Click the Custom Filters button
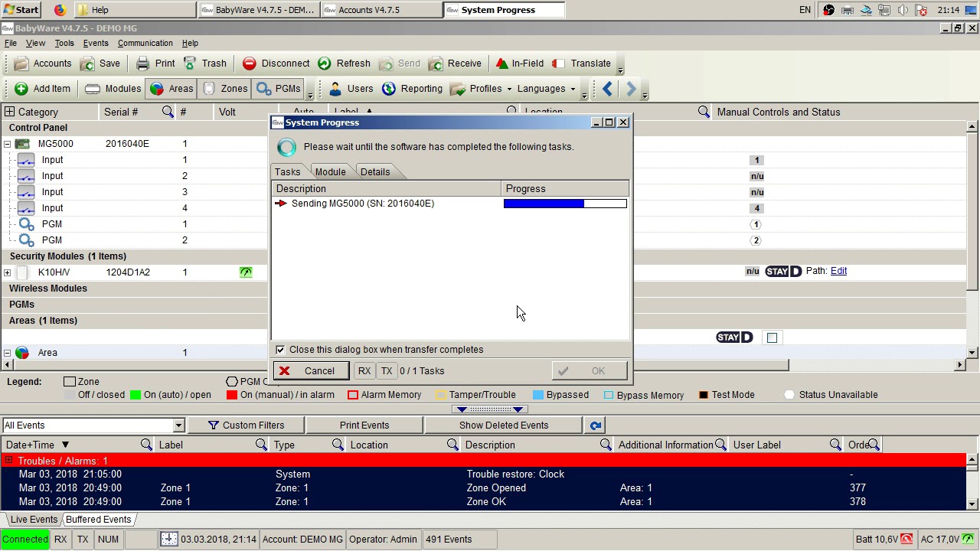 click(x=246, y=425)
